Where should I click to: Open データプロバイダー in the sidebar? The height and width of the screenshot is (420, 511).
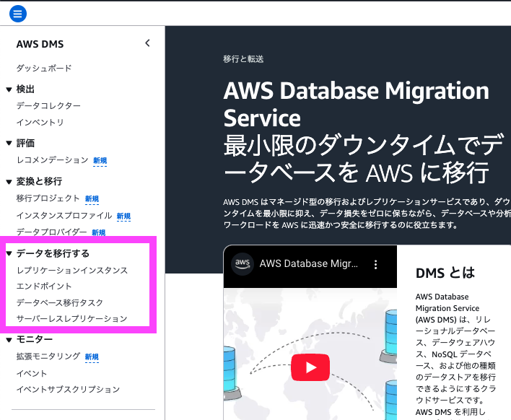(x=52, y=232)
